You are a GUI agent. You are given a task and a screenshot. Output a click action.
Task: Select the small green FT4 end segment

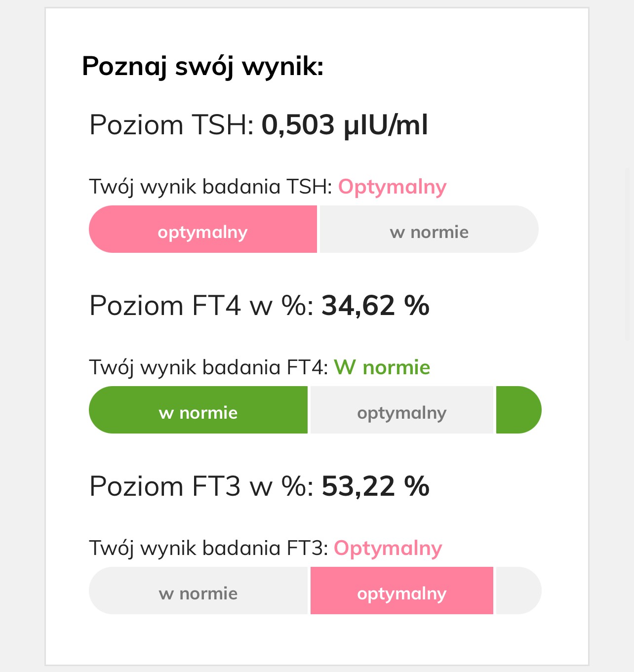pos(518,410)
